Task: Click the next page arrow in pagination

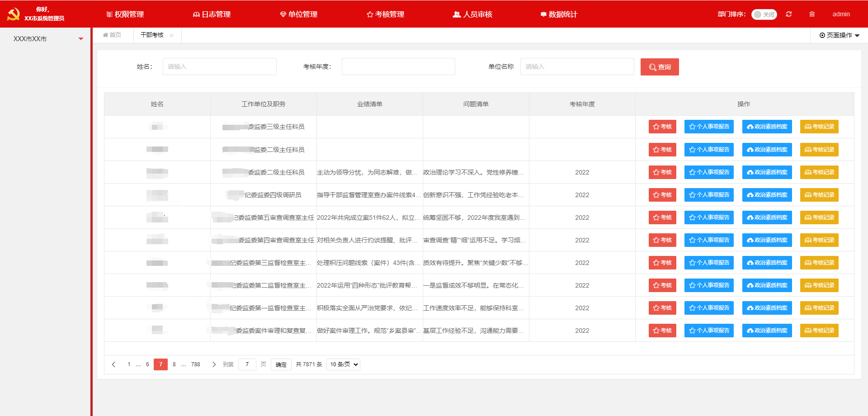Action: point(214,364)
